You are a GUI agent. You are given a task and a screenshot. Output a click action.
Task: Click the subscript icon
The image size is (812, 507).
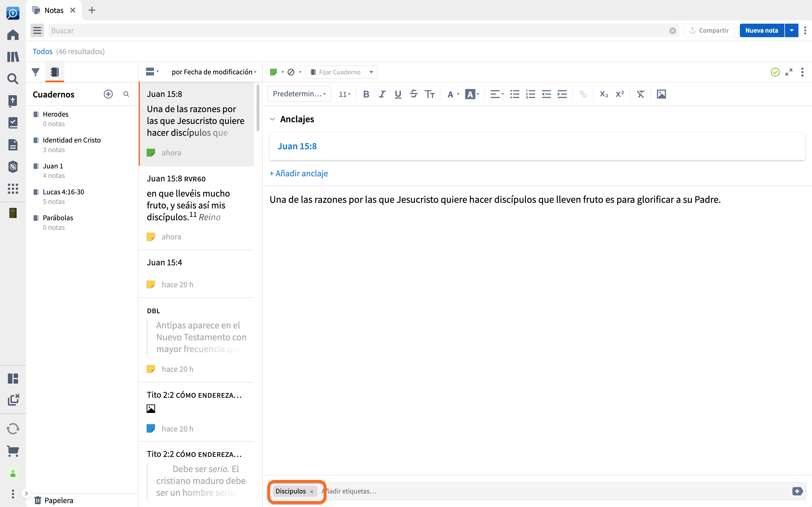click(604, 94)
